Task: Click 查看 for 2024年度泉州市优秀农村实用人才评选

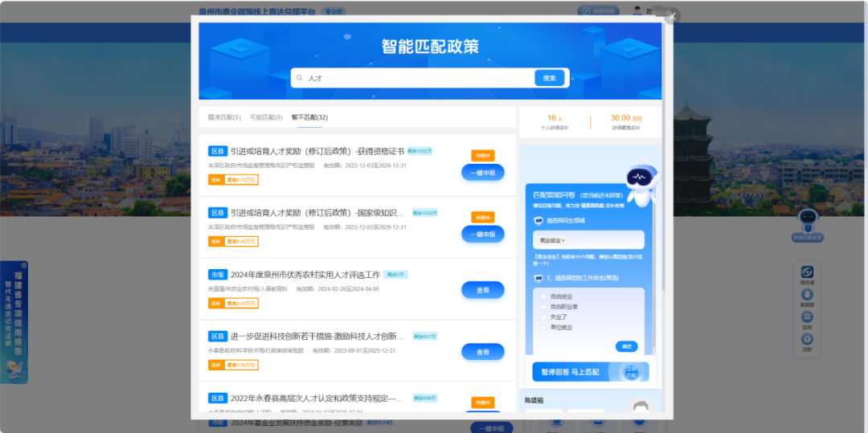Action: tap(482, 290)
